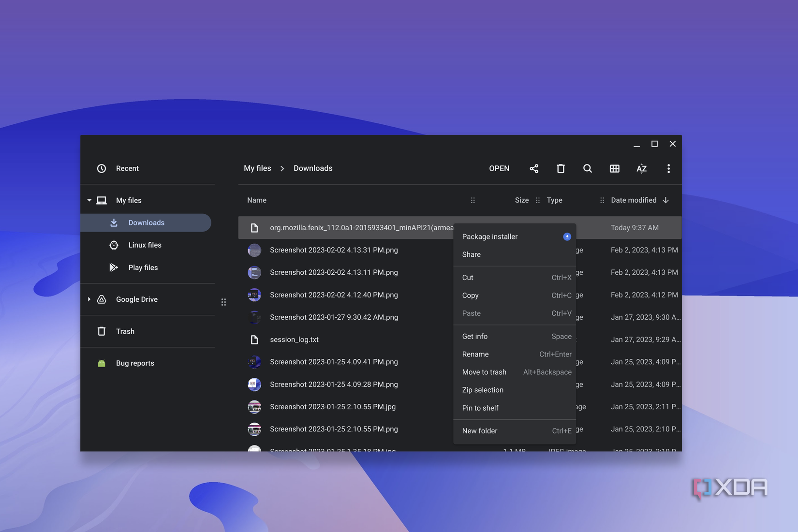Choose Rename from context menu

pyautogui.click(x=515, y=354)
